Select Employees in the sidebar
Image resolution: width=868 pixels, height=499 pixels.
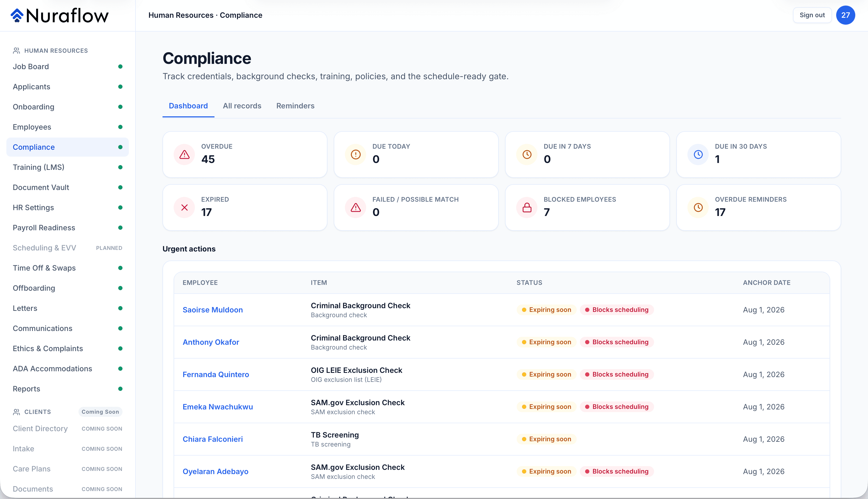(68, 127)
